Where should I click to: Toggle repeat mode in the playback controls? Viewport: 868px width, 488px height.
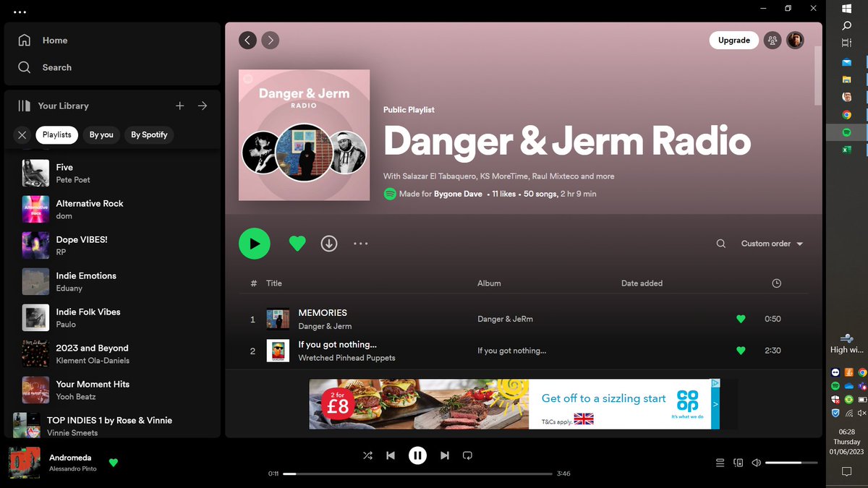click(x=467, y=455)
